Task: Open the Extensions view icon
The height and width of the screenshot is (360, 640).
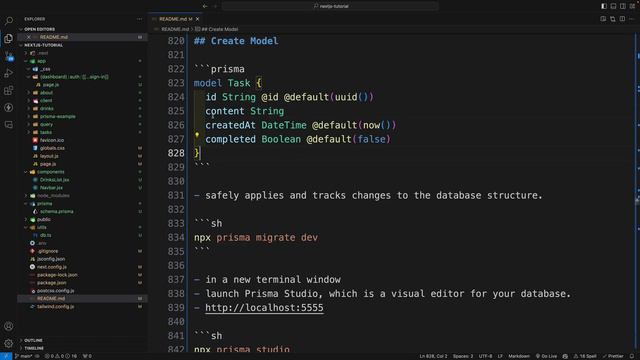Action: click(9, 91)
